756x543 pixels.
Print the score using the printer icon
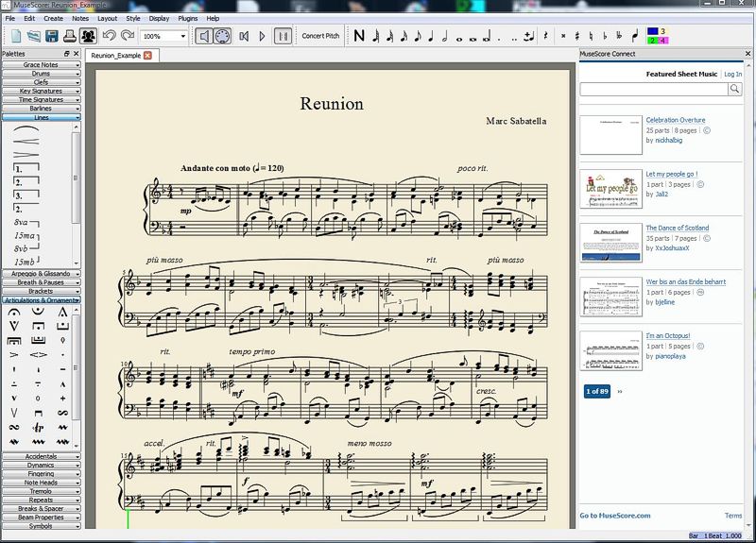[x=70, y=36]
